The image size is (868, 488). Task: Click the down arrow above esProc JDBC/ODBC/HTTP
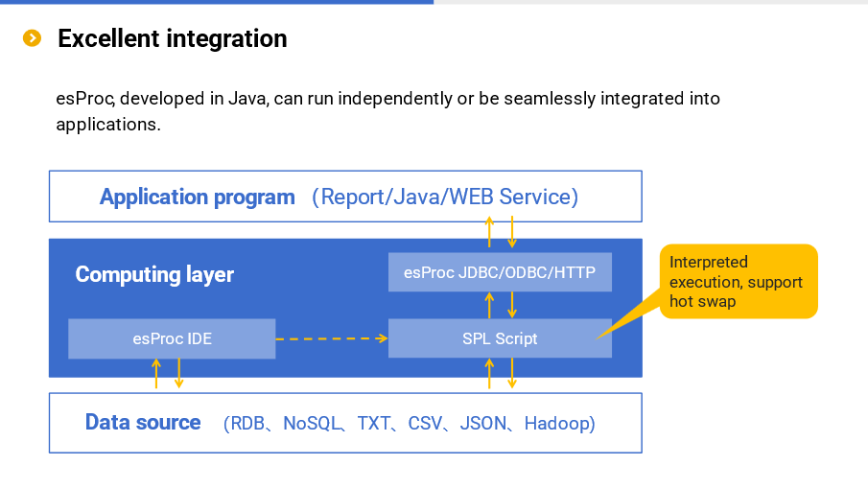[512, 232]
